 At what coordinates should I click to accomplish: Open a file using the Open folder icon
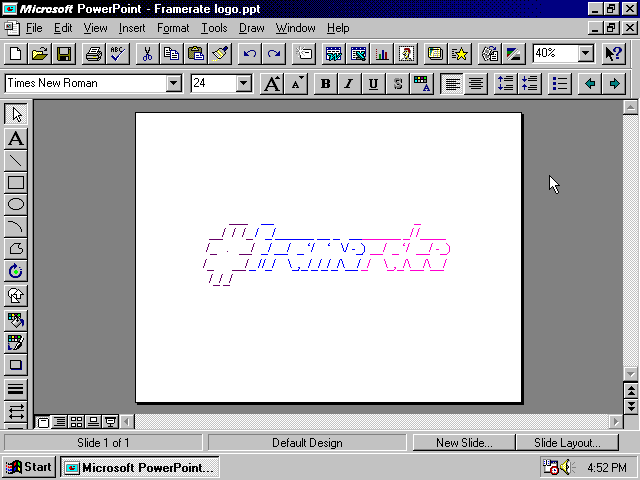[x=40, y=53]
